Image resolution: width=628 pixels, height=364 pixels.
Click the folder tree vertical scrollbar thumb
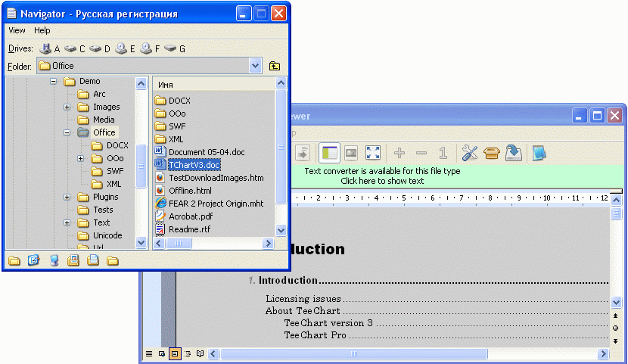[x=141, y=166]
